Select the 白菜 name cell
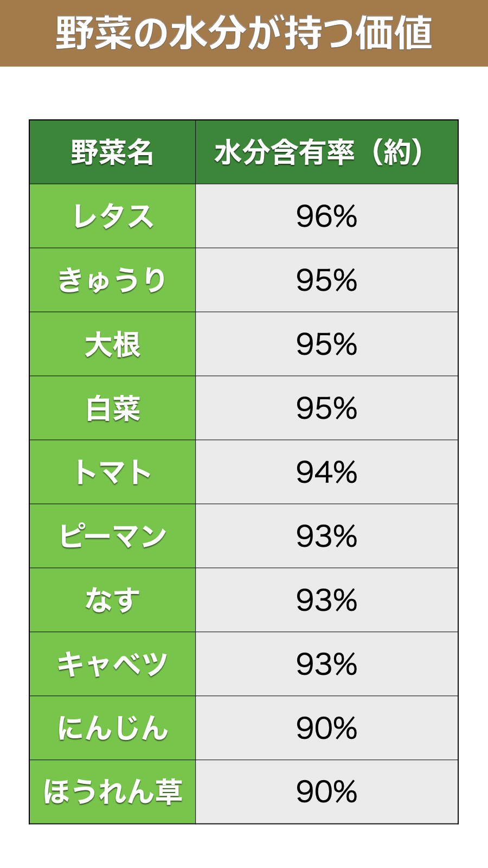 click(112, 409)
